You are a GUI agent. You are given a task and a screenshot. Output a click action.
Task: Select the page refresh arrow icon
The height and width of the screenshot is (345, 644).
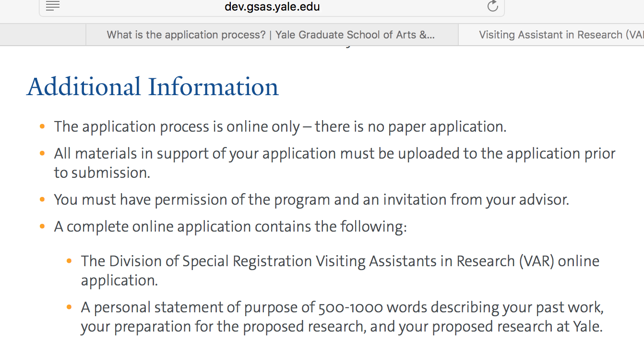coord(492,6)
